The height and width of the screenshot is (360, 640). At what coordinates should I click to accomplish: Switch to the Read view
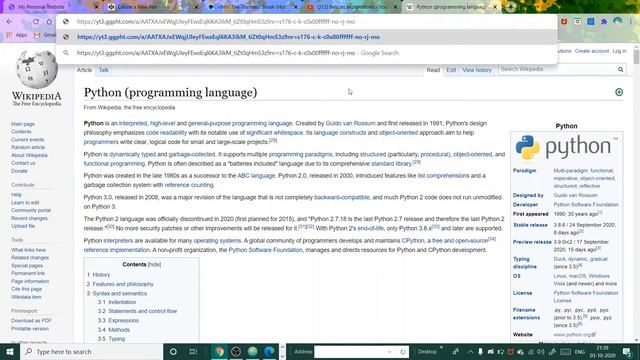pos(433,70)
